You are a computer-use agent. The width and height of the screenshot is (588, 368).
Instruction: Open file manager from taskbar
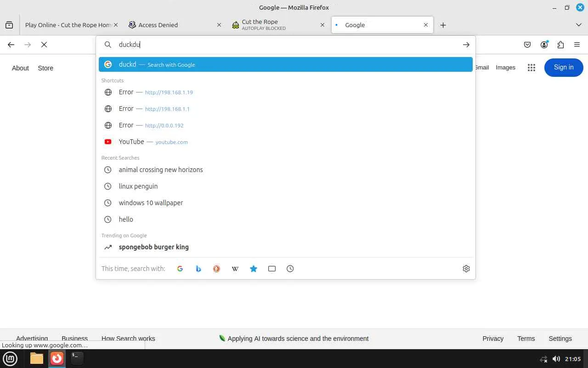37,358
